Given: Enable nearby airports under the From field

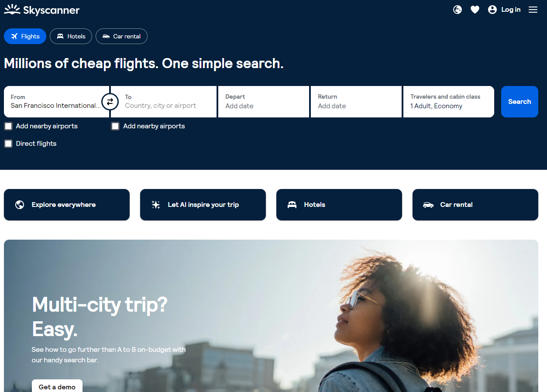Looking at the screenshot, I should (8, 126).
